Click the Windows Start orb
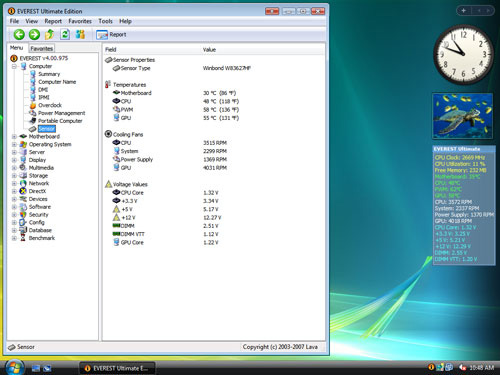Screen dimensions: 500x375 (15, 367)
